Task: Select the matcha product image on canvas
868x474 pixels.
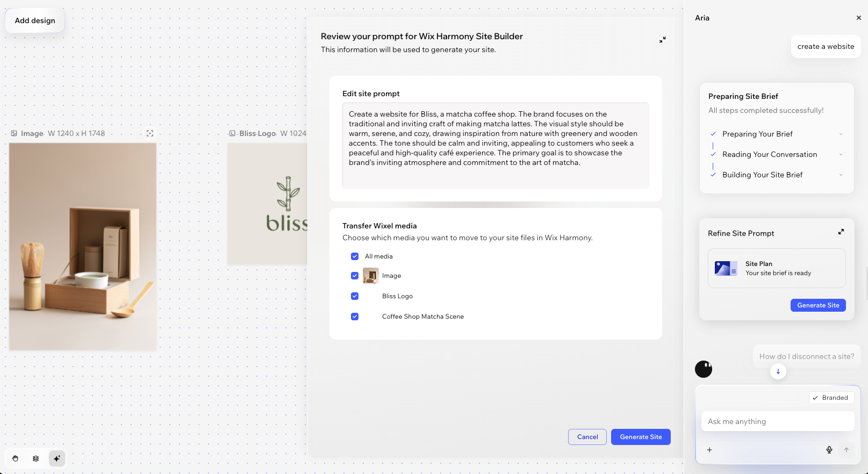Action: click(83, 247)
